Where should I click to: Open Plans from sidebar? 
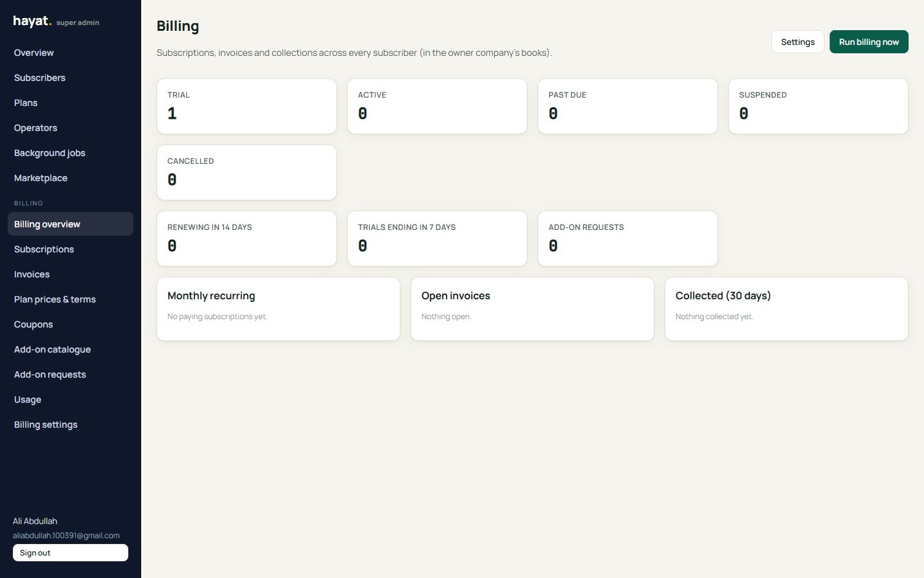[71, 103]
